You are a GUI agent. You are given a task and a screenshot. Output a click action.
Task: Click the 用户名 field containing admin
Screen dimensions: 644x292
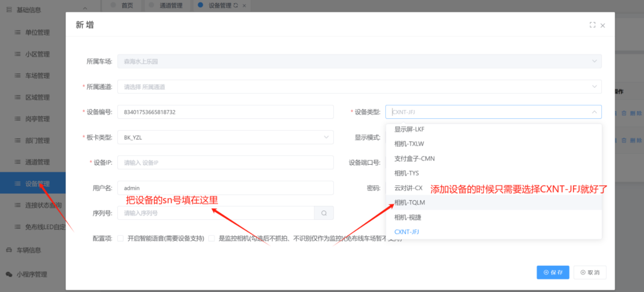(225, 188)
